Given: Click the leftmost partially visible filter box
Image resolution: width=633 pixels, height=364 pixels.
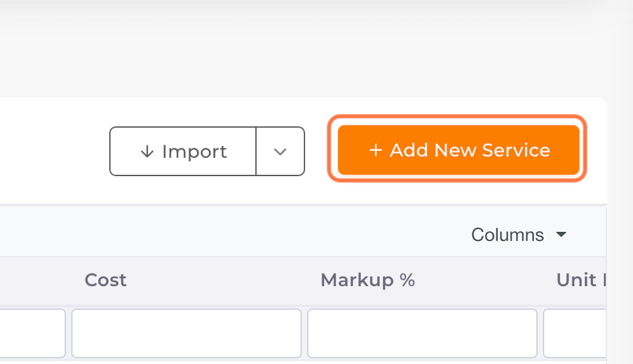Looking at the screenshot, I should pyautogui.click(x=32, y=333).
